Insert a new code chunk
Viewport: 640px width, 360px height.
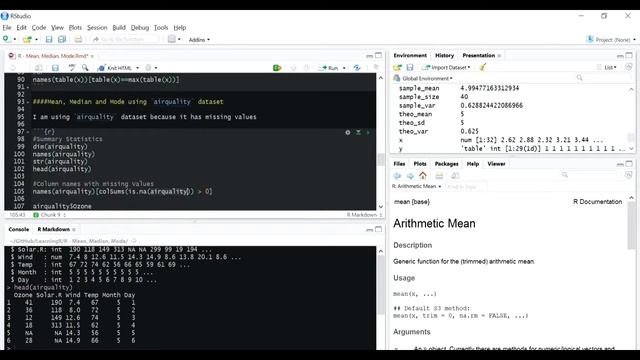tap(277, 68)
